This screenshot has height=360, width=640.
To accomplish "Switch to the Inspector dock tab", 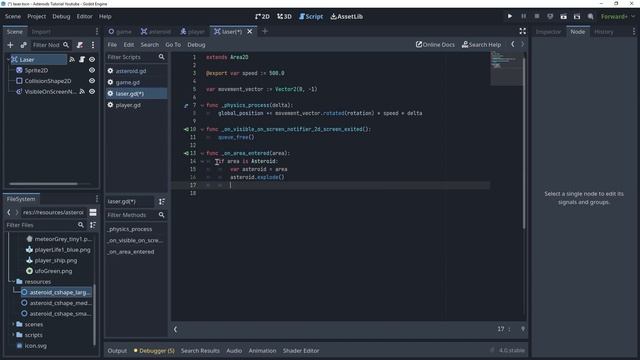I will [x=548, y=31].
